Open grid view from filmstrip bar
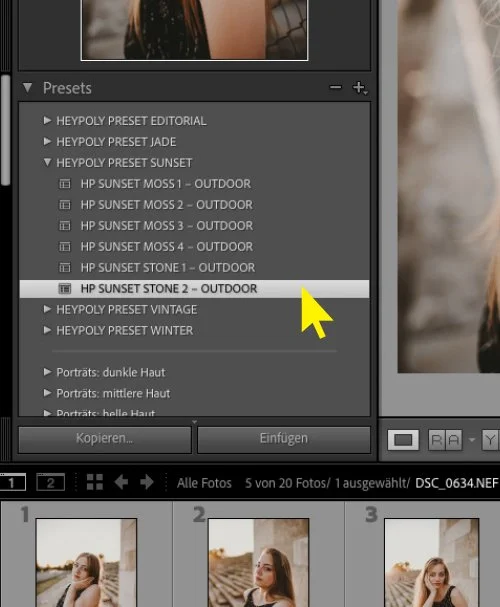This screenshot has width=500, height=607. point(95,482)
